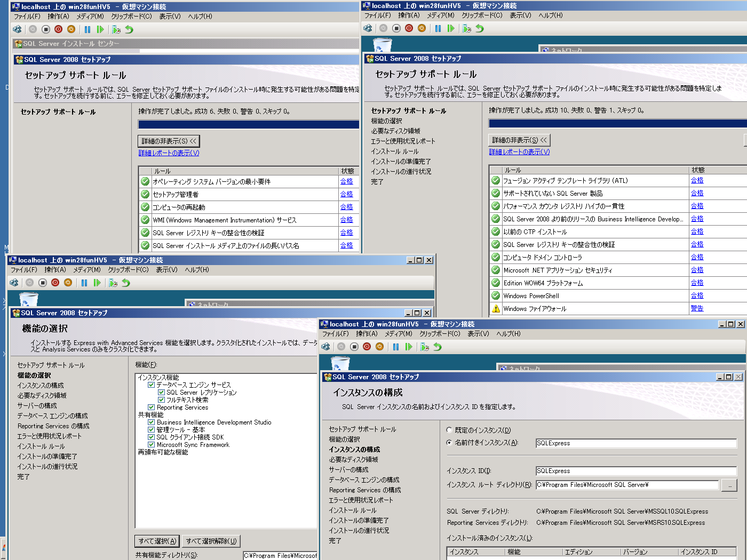
Task: Collapse details with 詳細の非表示 in the right window
Action: (x=518, y=140)
